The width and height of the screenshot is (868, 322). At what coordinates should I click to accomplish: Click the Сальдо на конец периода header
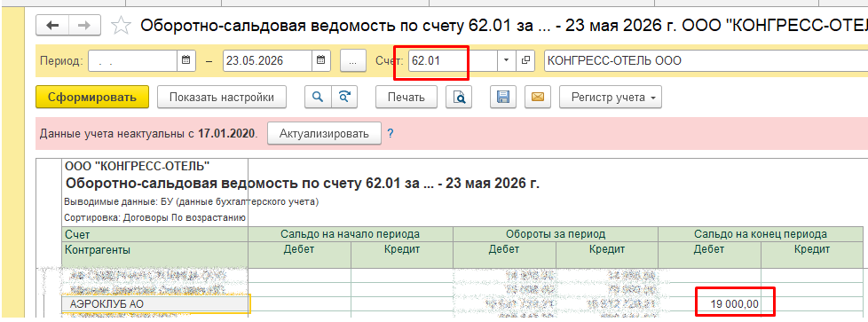coord(761,234)
